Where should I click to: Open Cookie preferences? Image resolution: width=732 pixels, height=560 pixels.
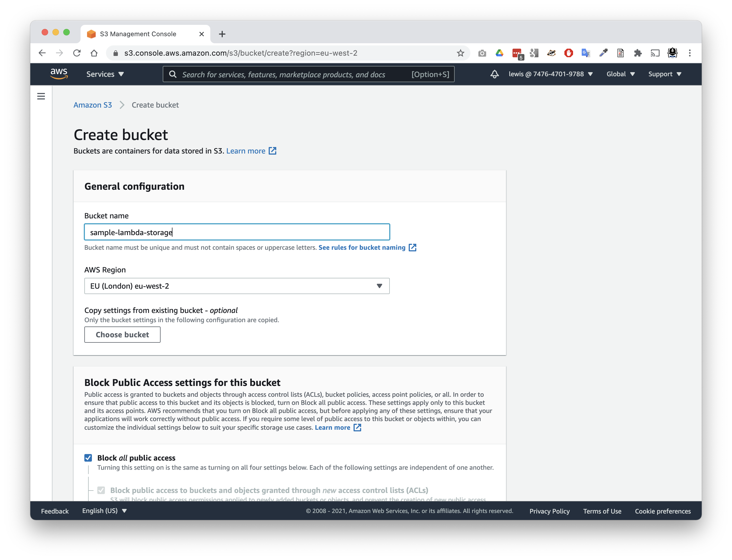pos(663,511)
